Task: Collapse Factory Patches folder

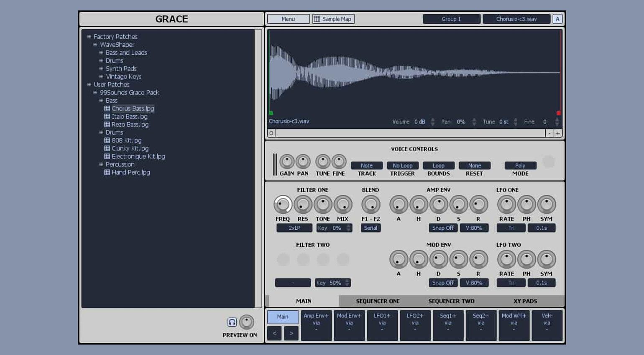Action: [89, 37]
